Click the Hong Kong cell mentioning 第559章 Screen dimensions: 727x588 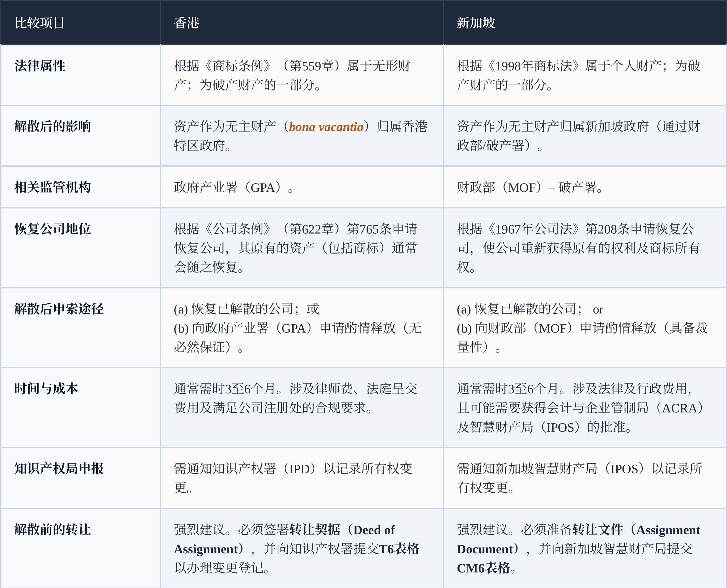click(x=302, y=75)
